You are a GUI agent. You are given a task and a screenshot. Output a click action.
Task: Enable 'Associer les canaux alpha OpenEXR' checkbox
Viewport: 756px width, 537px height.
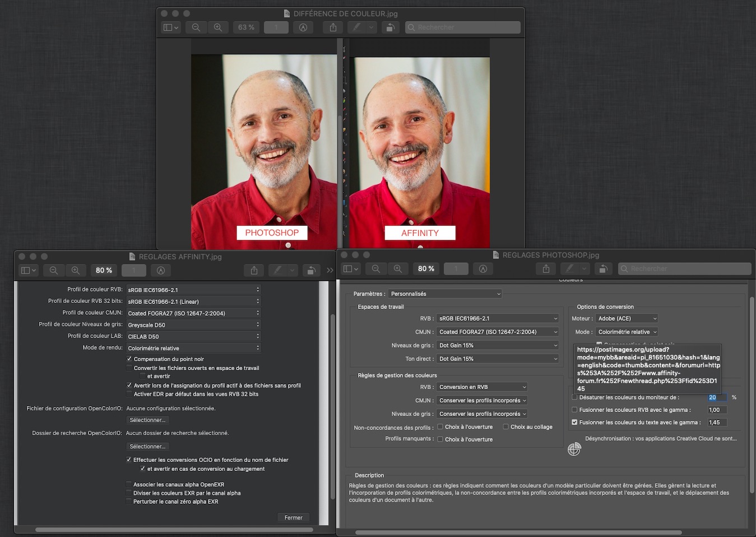click(x=129, y=484)
